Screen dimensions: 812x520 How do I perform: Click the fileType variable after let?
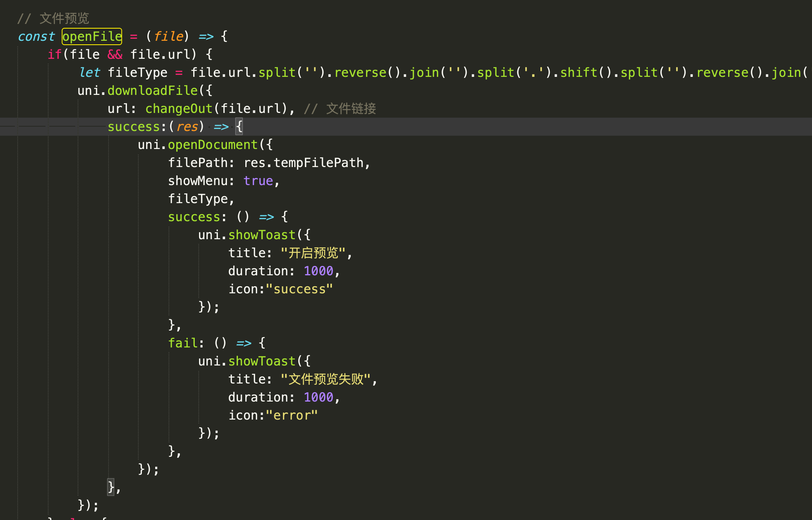pos(137,73)
